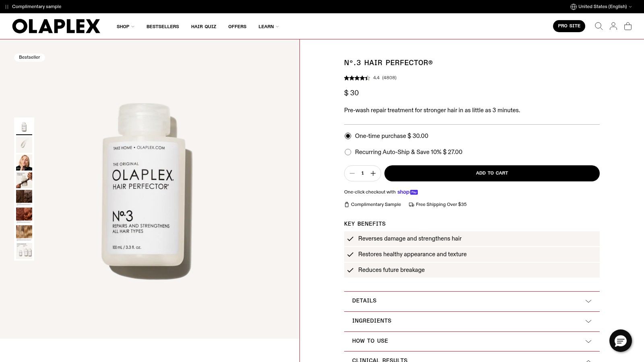This screenshot has height=362, width=644.
Task: Expand the Ingredients section
Action: tap(472, 321)
